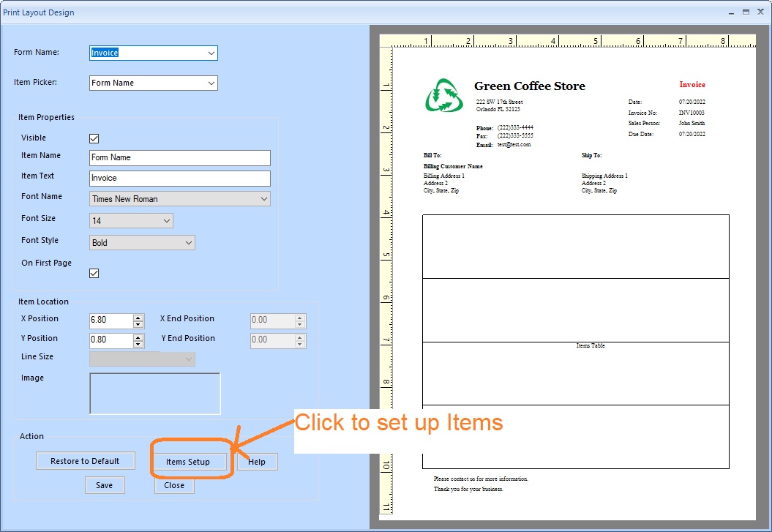The image size is (772, 532).
Task: Click the green recycle logo in preview
Action: coord(443,97)
